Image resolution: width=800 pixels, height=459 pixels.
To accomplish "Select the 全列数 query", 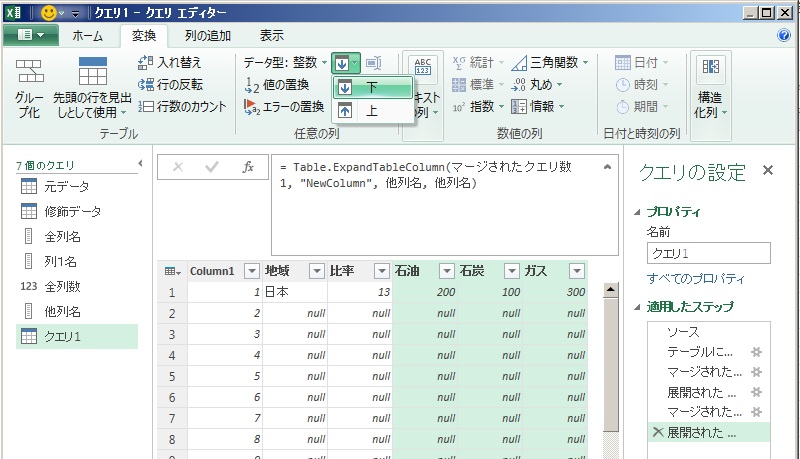I will tap(77, 286).
